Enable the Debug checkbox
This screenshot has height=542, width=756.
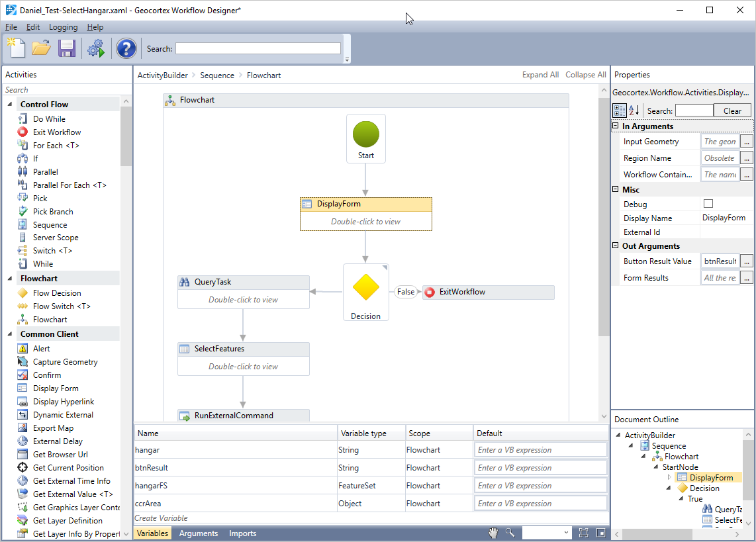[x=708, y=204]
